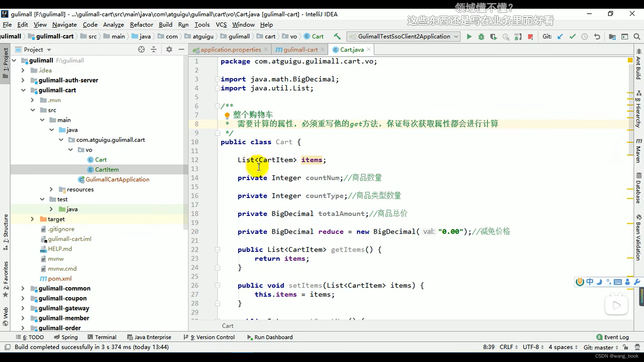Locate current file with crosshair icon

point(141,50)
